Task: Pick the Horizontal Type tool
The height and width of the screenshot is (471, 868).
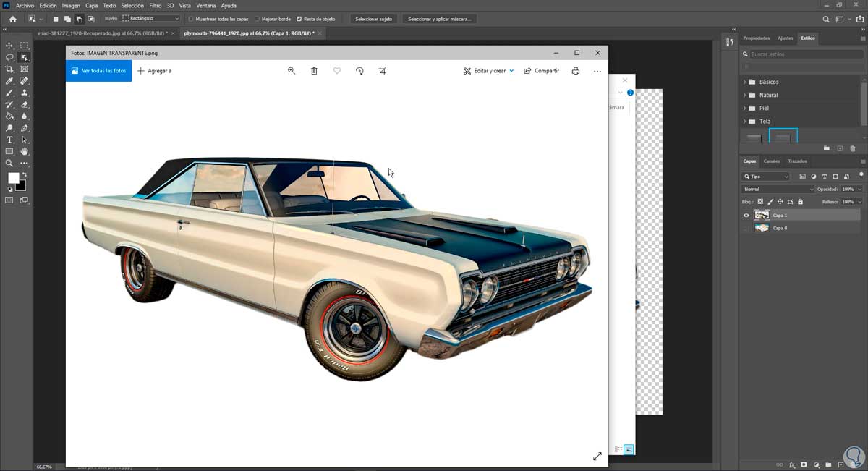Action: tap(9, 140)
